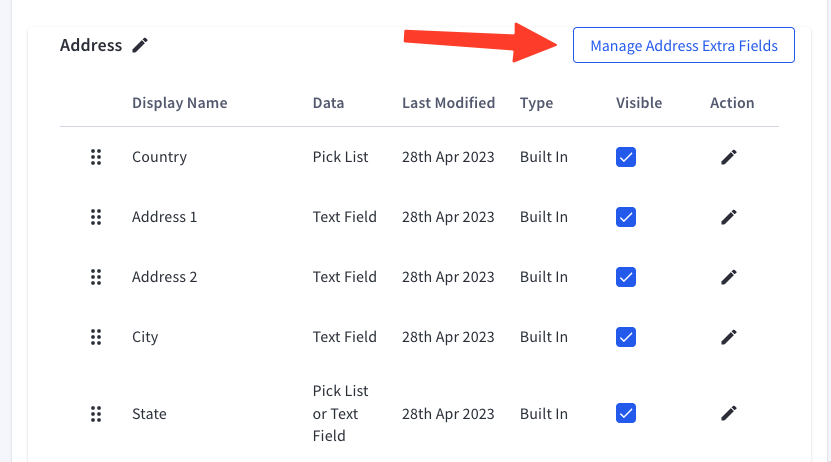
Task: Open Manage Address Extra Fields
Action: click(684, 46)
